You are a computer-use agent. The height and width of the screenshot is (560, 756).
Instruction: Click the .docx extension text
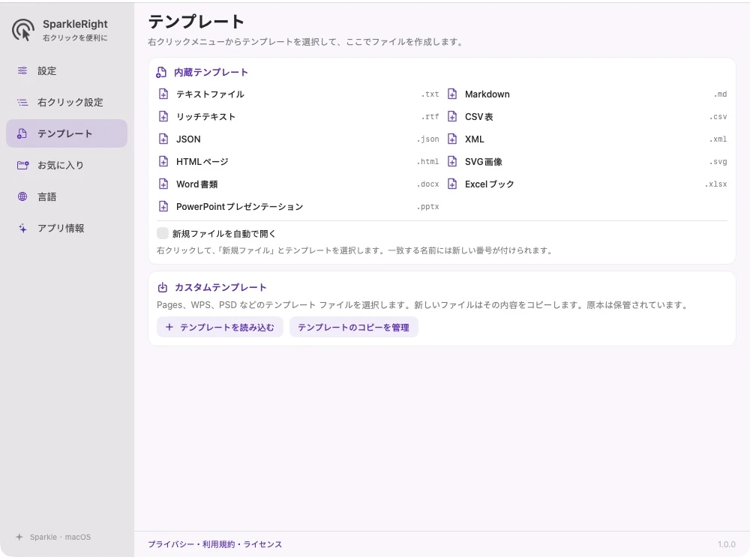(428, 184)
